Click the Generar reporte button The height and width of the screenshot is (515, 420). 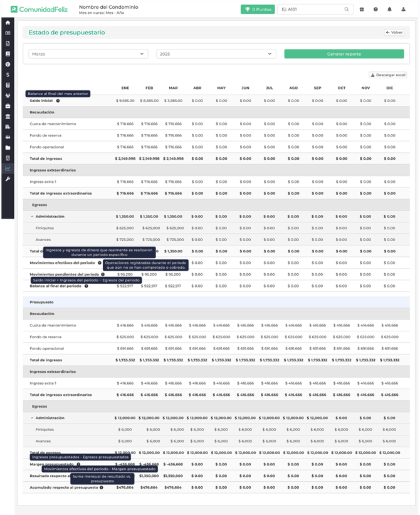coord(344,54)
